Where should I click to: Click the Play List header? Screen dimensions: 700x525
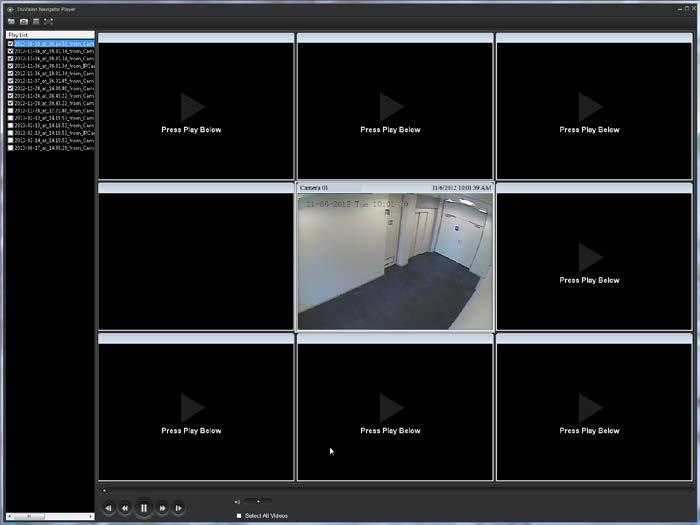pos(50,35)
